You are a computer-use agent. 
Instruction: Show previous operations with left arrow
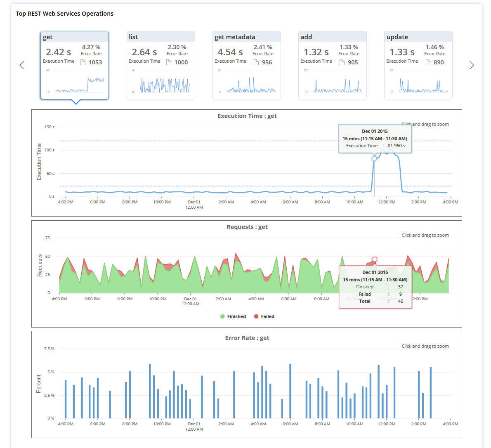[21, 65]
